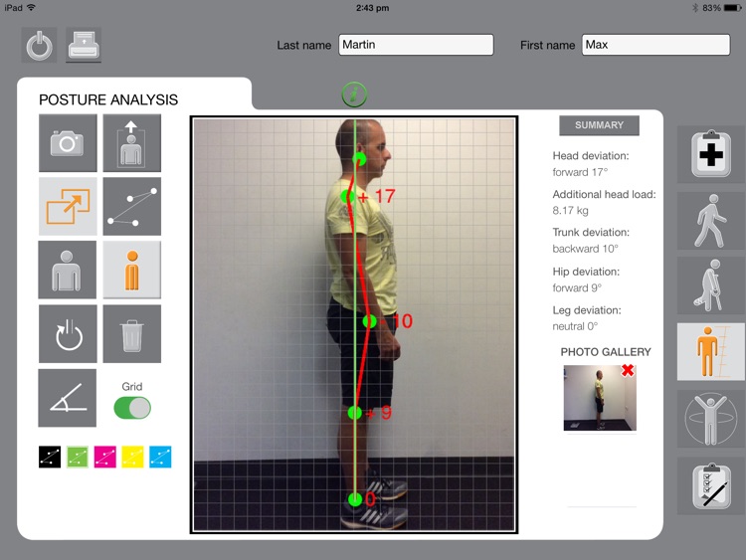Select the angle measurement tool
The width and height of the screenshot is (746, 560).
click(x=67, y=398)
